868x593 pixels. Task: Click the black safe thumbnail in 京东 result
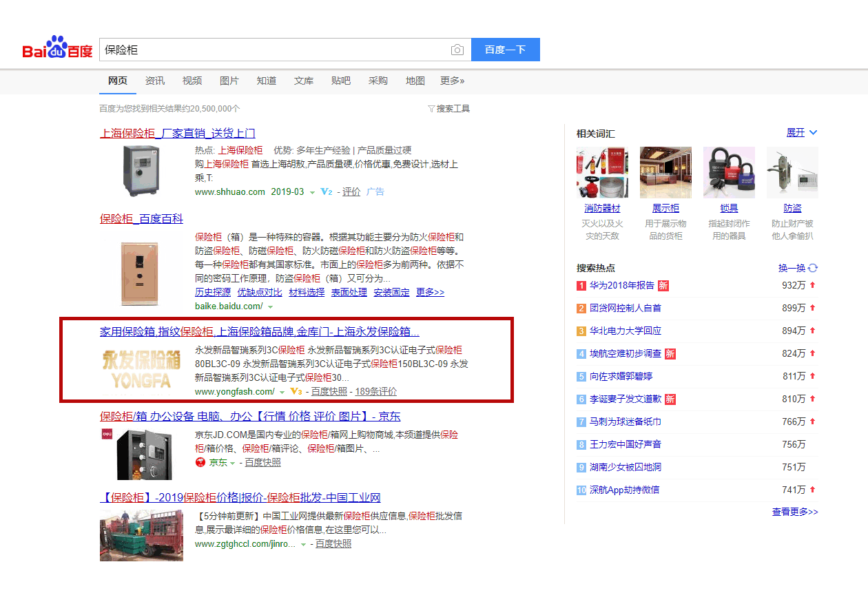(141, 455)
